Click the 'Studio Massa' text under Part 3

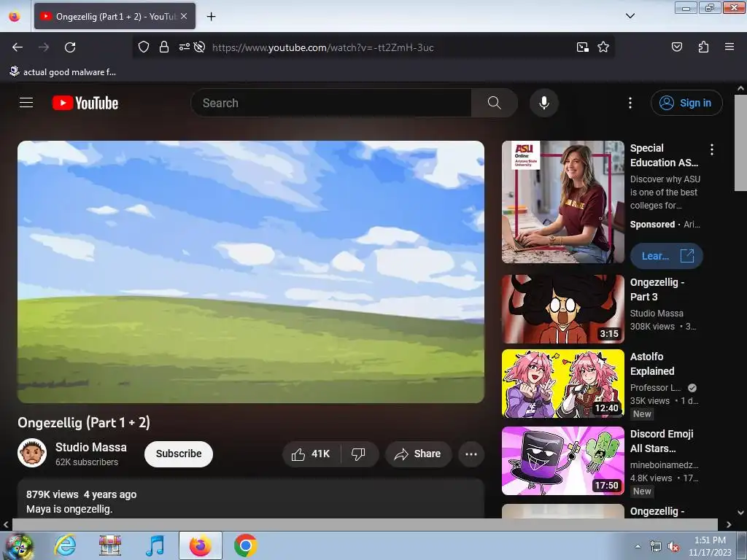click(657, 314)
